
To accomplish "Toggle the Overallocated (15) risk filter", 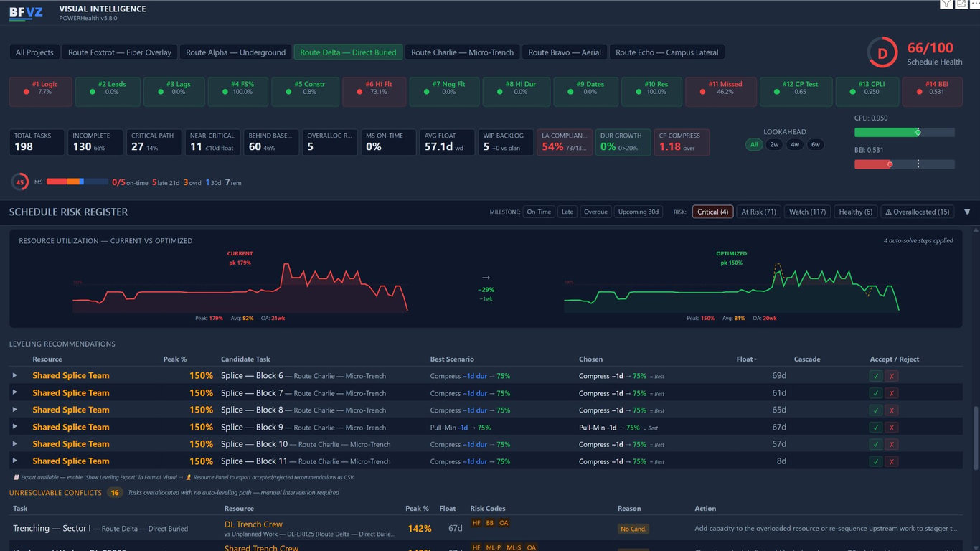I will pyautogui.click(x=917, y=212).
